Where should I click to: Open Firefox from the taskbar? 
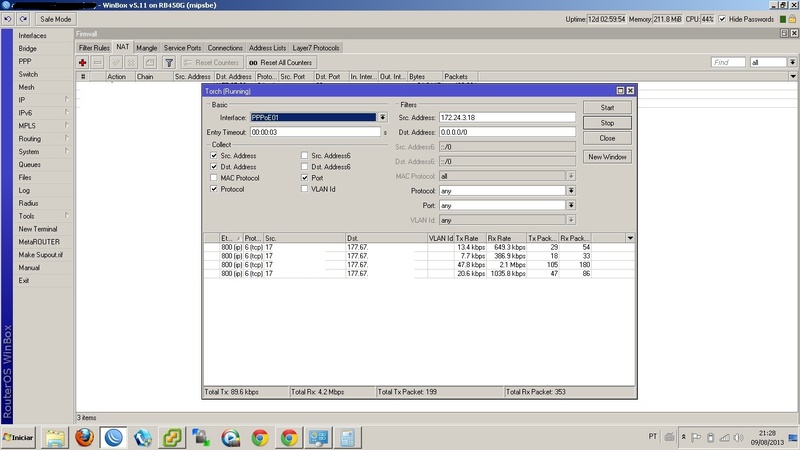pyautogui.click(x=84, y=437)
